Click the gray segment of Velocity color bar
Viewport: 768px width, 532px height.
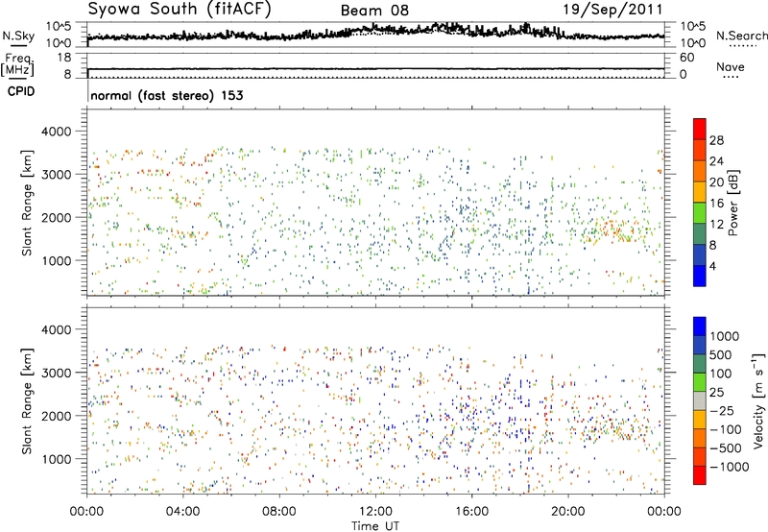coord(700,401)
